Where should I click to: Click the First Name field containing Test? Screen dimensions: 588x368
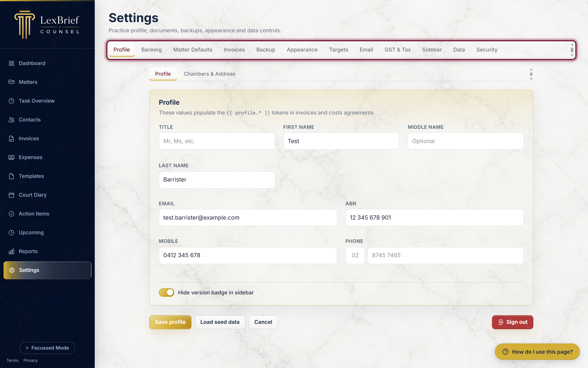(341, 141)
